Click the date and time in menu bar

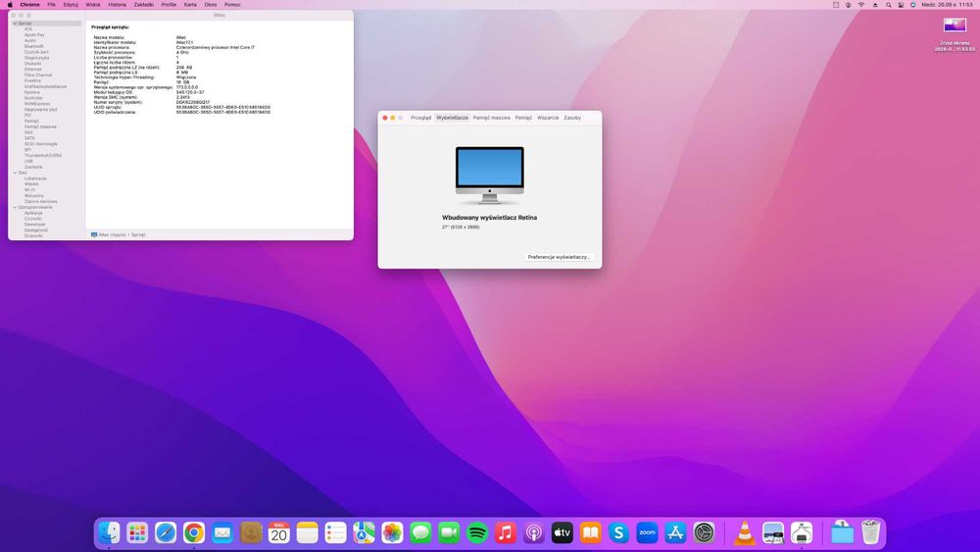947,4
